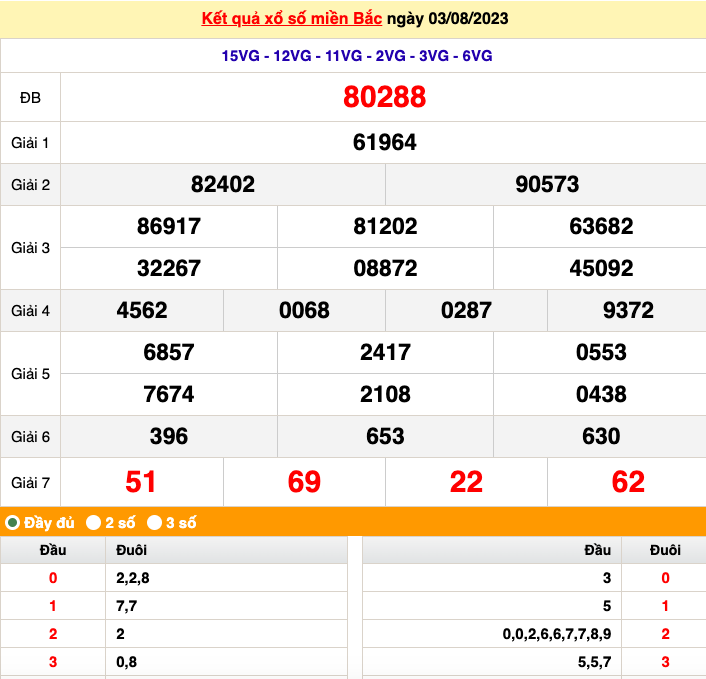This screenshot has height=679, width=706.
Task: Click the "Giải 7" row label
Action: (x=30, y=482)
